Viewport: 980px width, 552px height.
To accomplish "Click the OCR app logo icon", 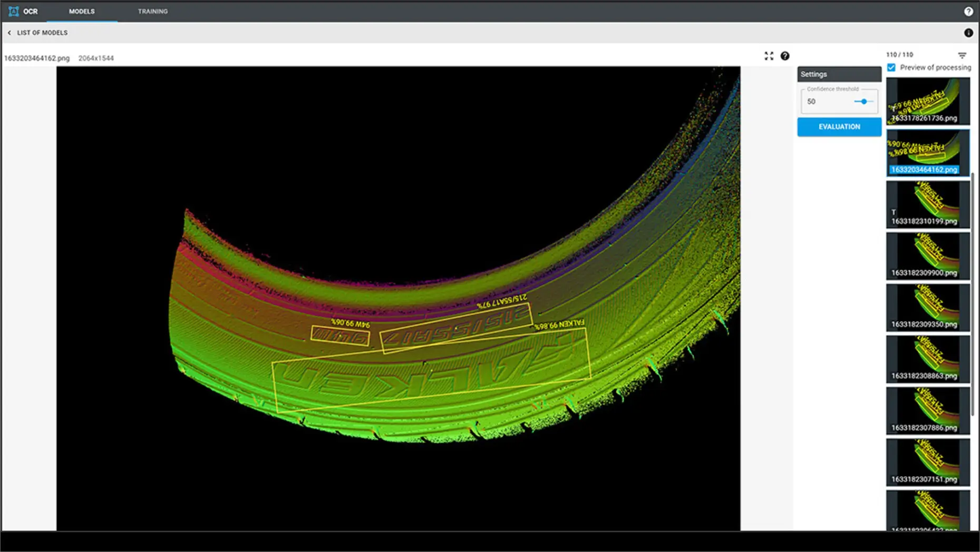I will click(x=14, y=11).
